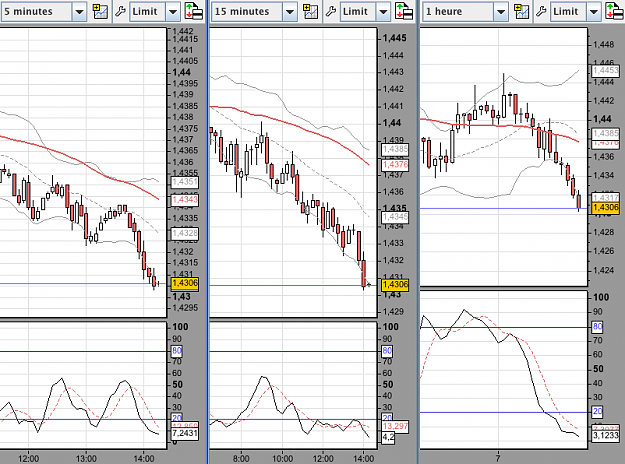Open wrench settings of the 1 heure chart
Screen dimensions: 625x464
click(541, 12)
